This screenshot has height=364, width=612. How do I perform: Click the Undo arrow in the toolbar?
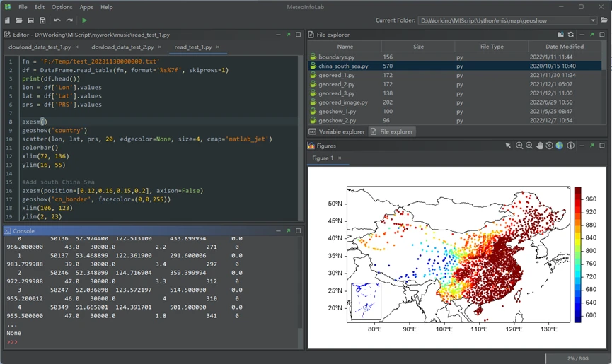(x=57, y=20)
